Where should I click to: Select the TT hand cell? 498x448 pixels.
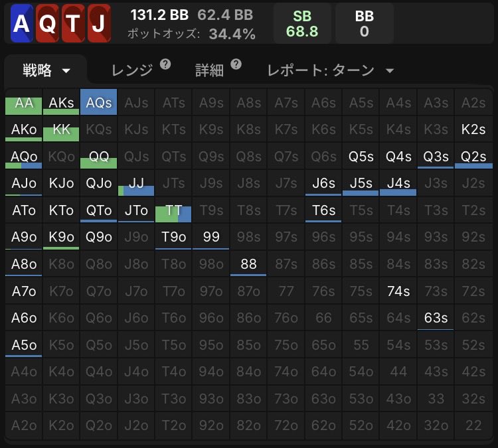(x=173, y=210)
